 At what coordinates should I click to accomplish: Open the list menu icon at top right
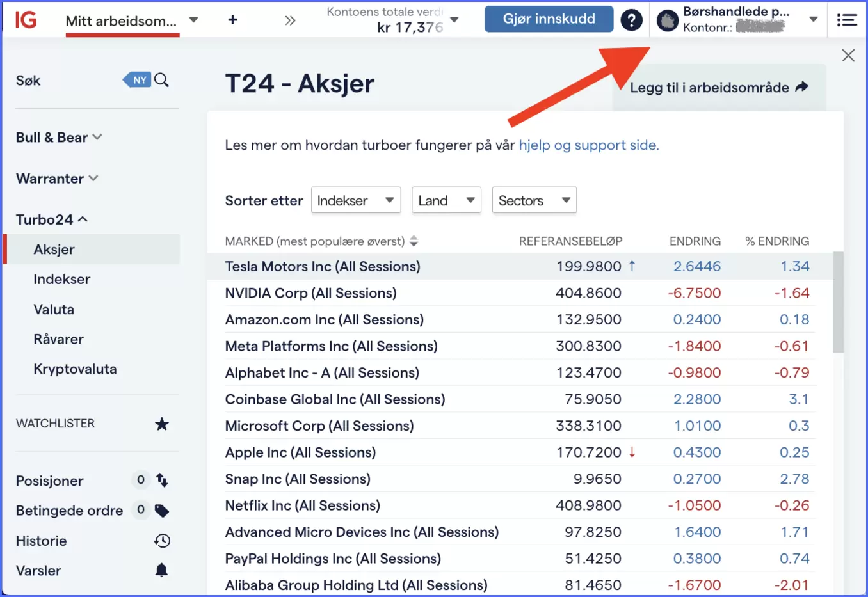point(847,20)
